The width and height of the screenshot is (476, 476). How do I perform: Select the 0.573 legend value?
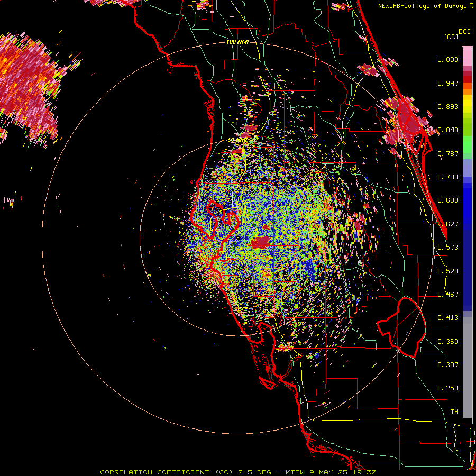[x=448, y=248]
